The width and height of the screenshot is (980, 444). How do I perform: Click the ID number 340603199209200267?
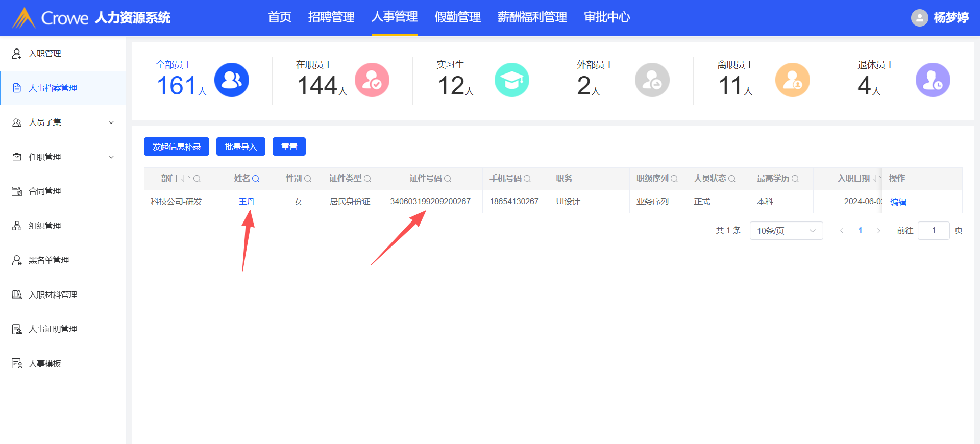tap(430, 202)
